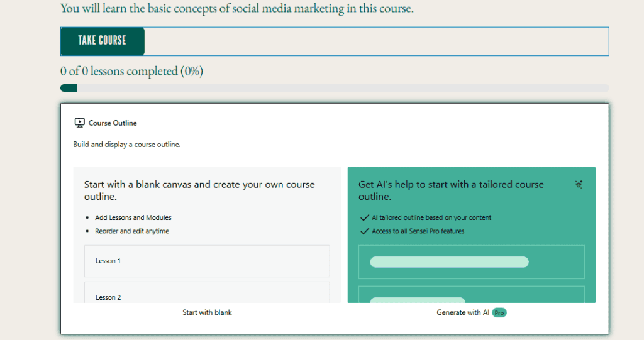Click the blank canvas outline card

(207, 235)
